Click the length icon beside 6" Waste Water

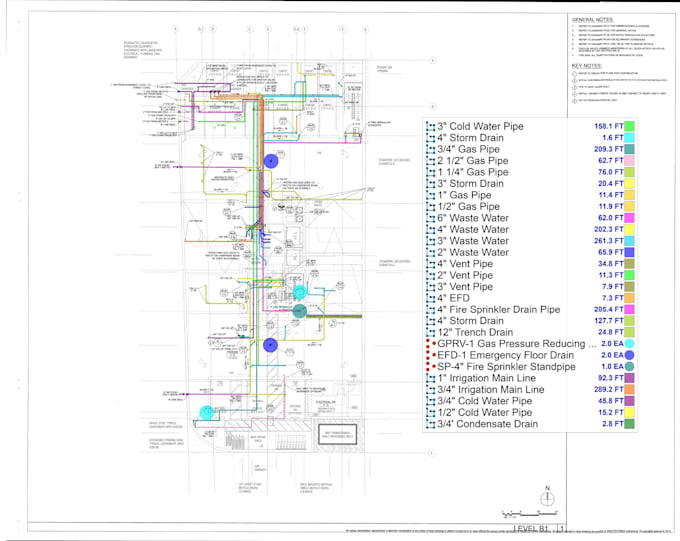tap(431, 218)
